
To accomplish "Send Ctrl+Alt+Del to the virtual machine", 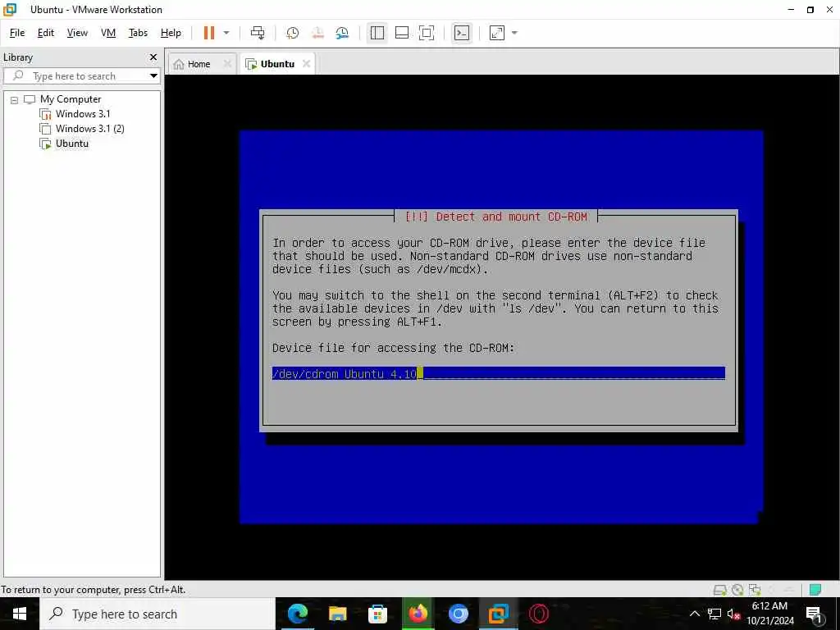I will click(258, 33).
